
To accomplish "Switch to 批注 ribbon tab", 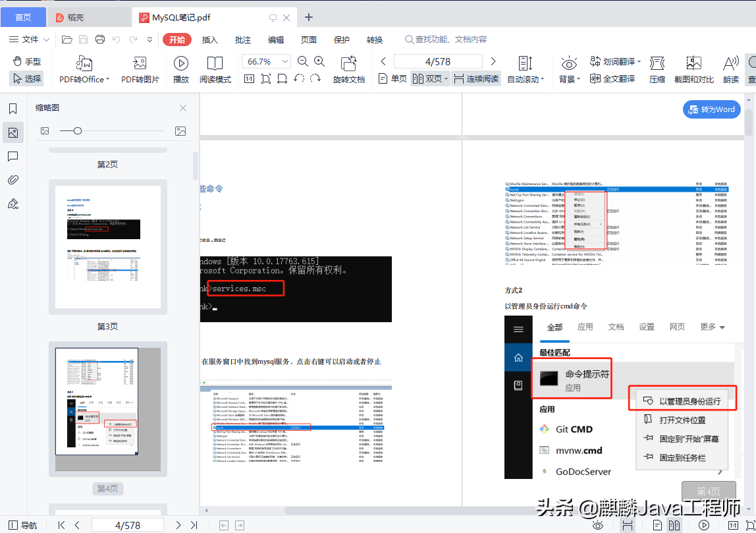I will click(243, 40).
